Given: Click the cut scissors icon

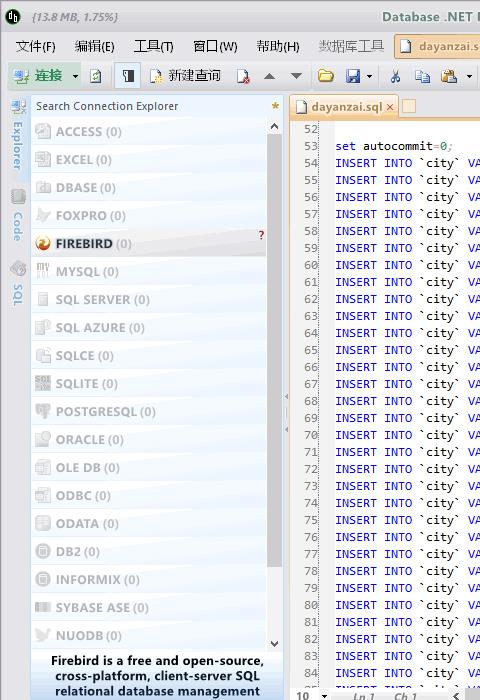Looking at the screenshot, I should point(395,76).
